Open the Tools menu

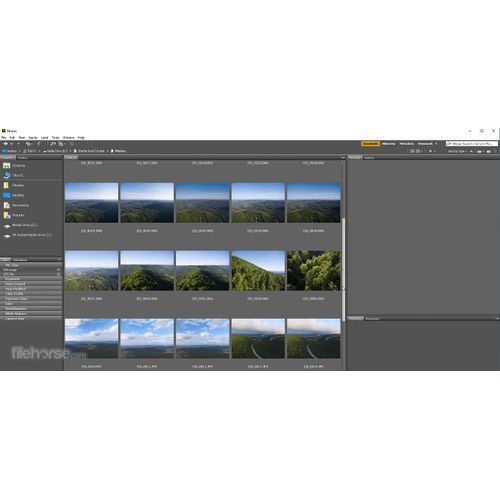[x=55, y=138]
